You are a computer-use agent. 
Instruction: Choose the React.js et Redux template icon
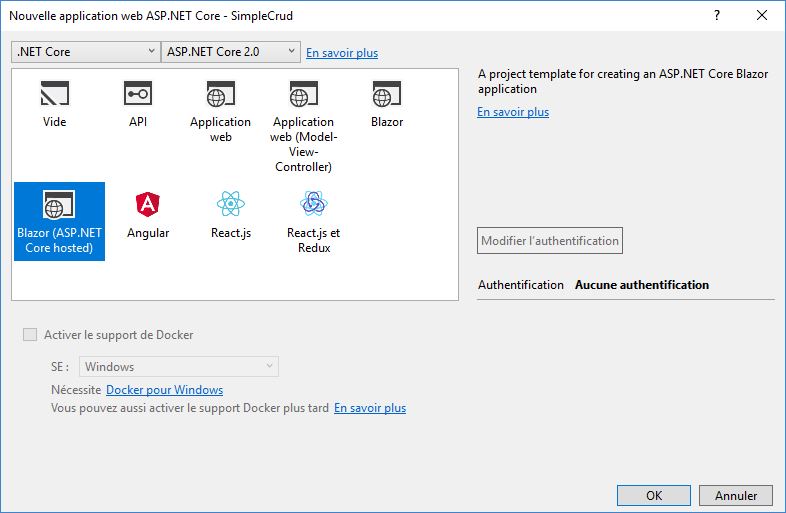[314, 204]
